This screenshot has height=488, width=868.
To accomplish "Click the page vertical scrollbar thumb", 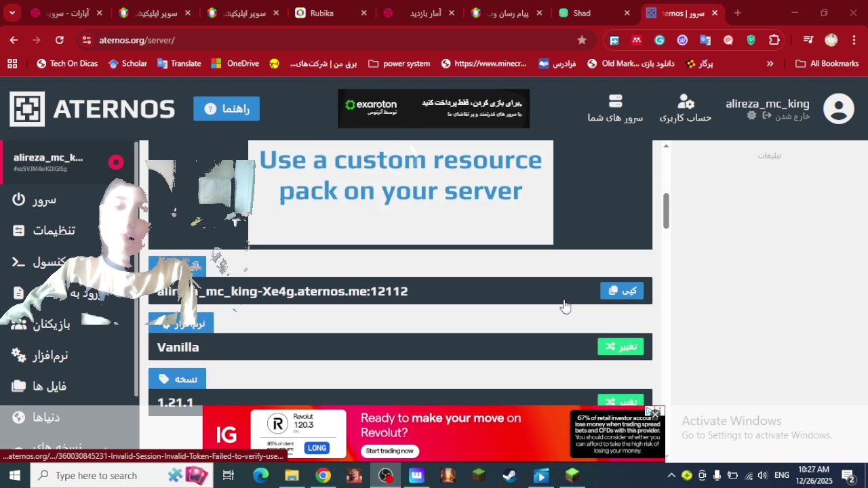I will (666, 211).
